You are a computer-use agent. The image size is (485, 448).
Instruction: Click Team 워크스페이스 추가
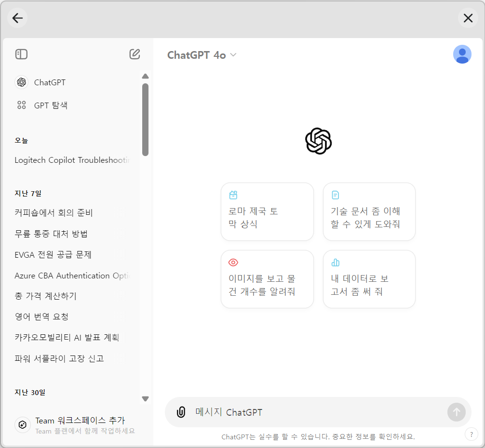click(80, 420)
